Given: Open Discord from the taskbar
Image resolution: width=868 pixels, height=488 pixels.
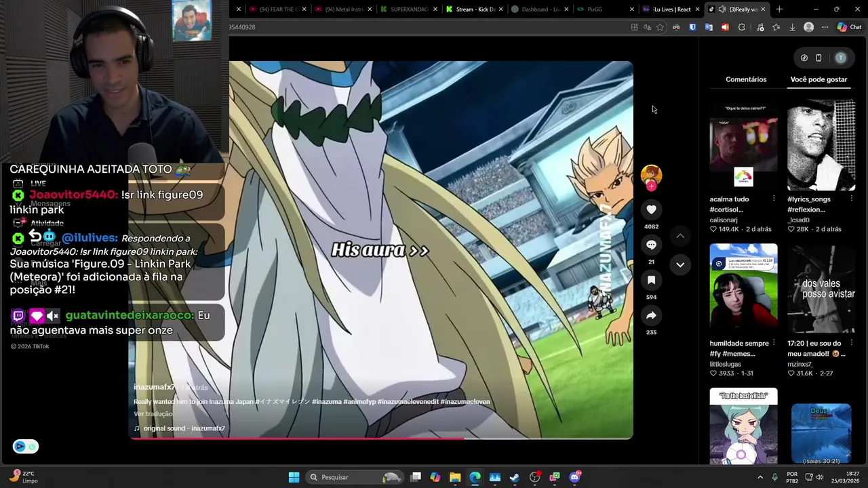Looking at the screenshot, I should tap(574, 477).
